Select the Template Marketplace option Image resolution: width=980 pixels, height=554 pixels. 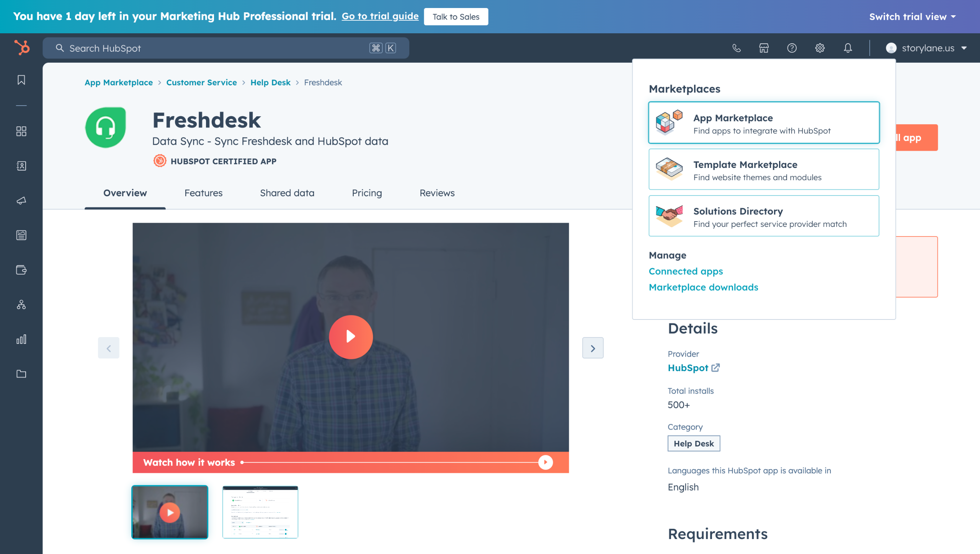[763, 169]
